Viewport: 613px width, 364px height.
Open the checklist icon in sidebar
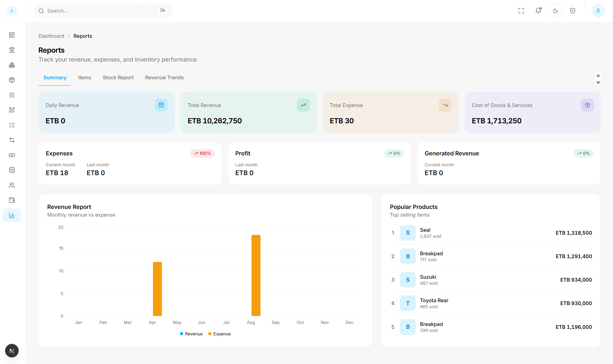pyautogui.click(x=12, y=125)
